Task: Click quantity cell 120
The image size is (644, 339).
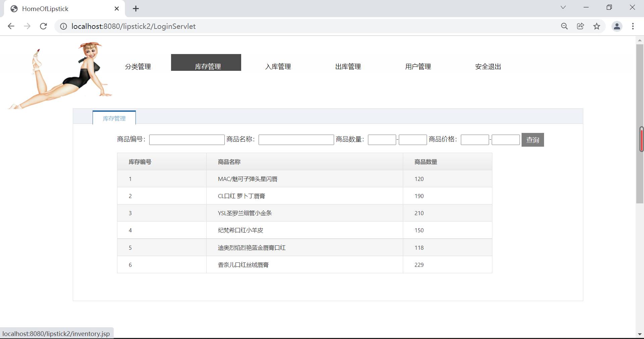Action: [x=447, y=179]
